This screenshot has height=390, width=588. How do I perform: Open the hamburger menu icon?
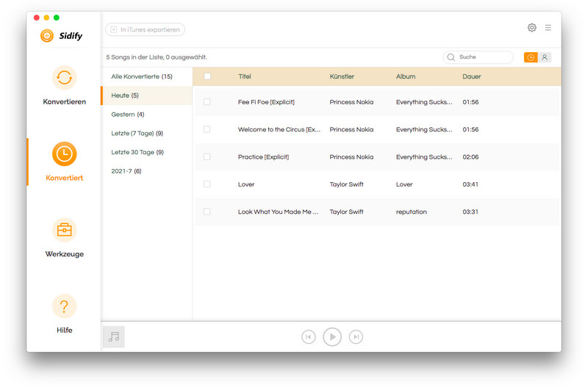548,27
